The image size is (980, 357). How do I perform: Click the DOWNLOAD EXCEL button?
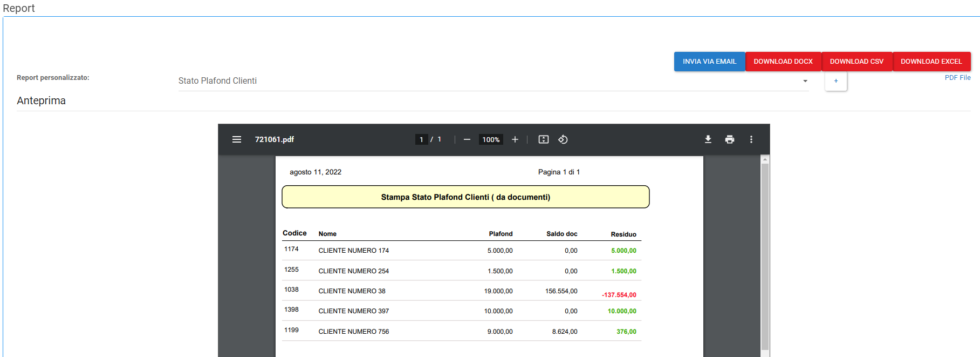pyautogui.click(x=931, y=62)
